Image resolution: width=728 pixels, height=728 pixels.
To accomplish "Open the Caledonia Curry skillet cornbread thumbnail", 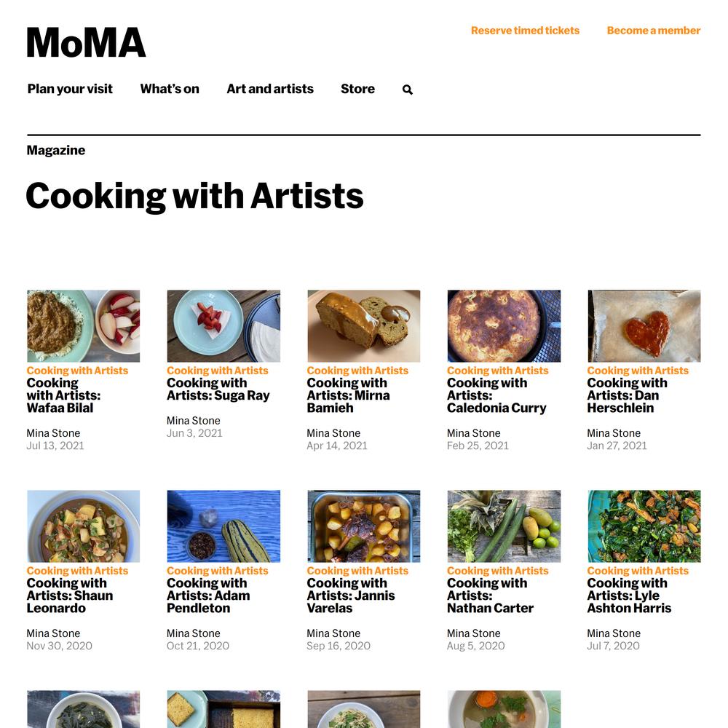I will click(504, 326).
